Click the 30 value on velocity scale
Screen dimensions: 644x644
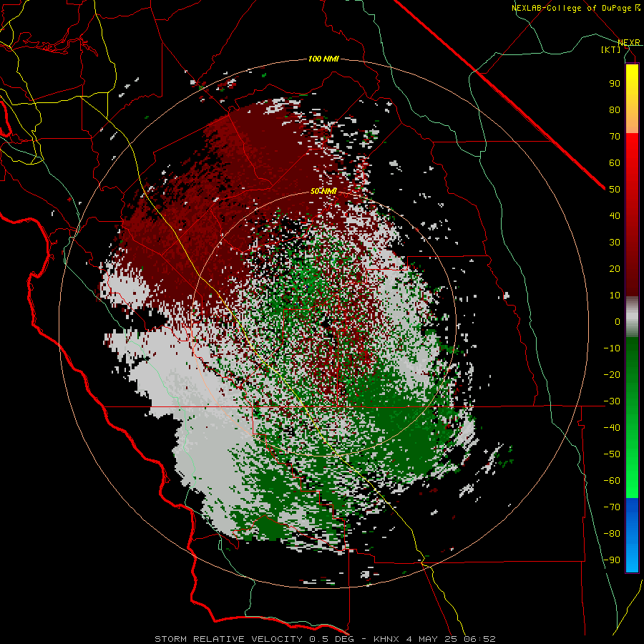[615, 243]
